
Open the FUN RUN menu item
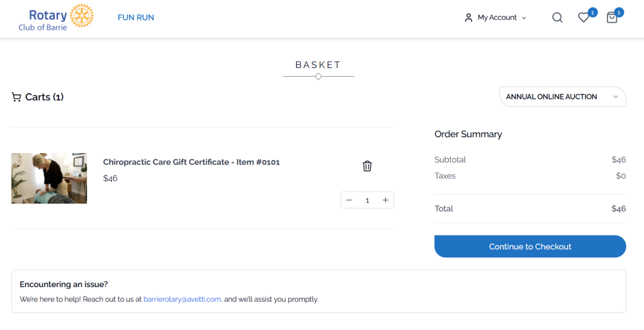[136, 18]
